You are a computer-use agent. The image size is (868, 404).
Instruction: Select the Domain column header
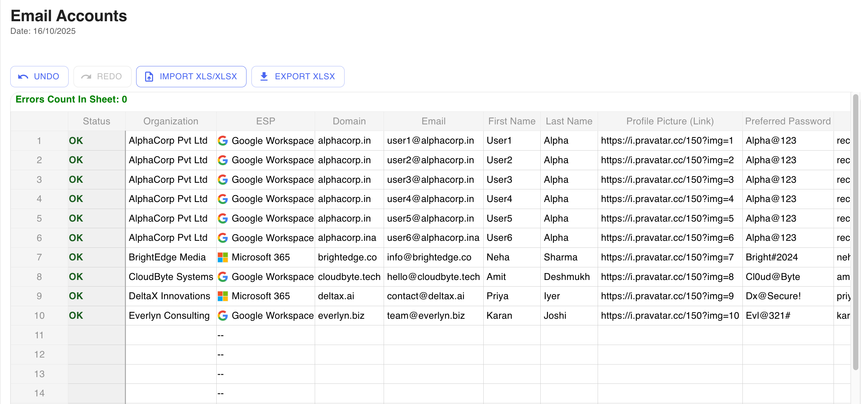pos(349,121)
